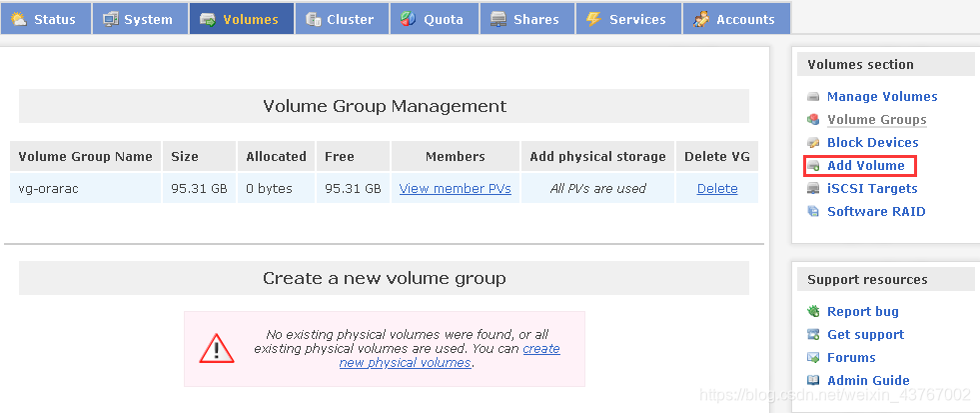
Task: Click the Add physical storage column header
Action: pyautogui.click(x=597, y=156)
